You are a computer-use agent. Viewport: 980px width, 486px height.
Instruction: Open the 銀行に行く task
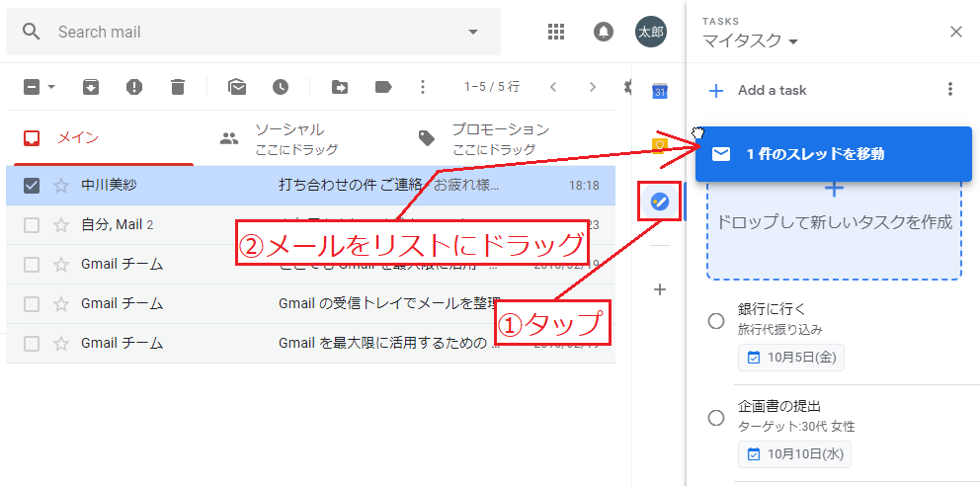[773, 309]
